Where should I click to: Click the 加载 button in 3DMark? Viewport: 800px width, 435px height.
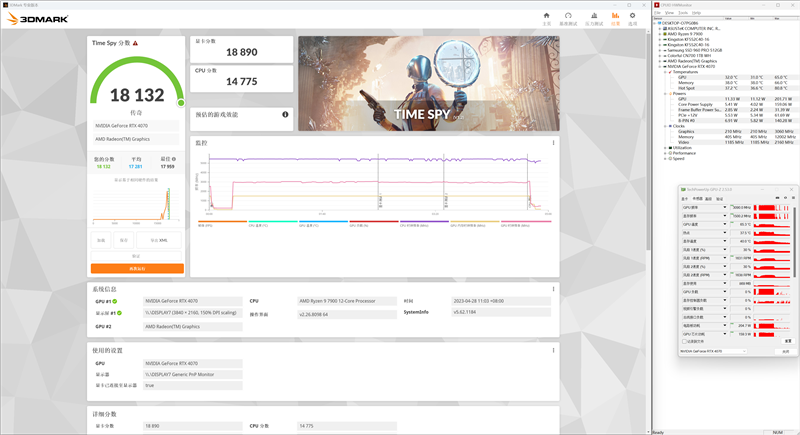(x=101, y=240)
